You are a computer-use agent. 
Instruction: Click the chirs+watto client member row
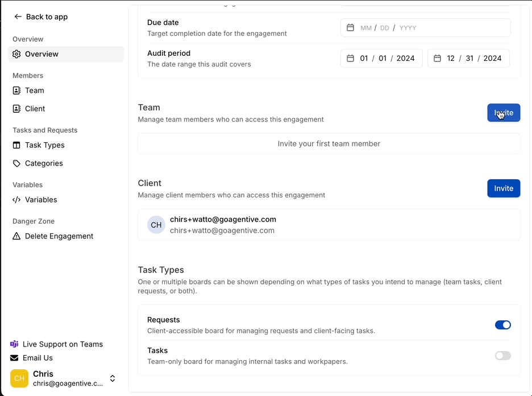pyautogui.click(x=329, y=225)
